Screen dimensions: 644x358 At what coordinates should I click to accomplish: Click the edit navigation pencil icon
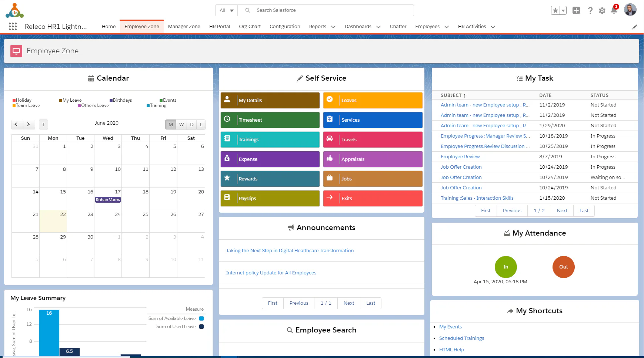[634, 27]
